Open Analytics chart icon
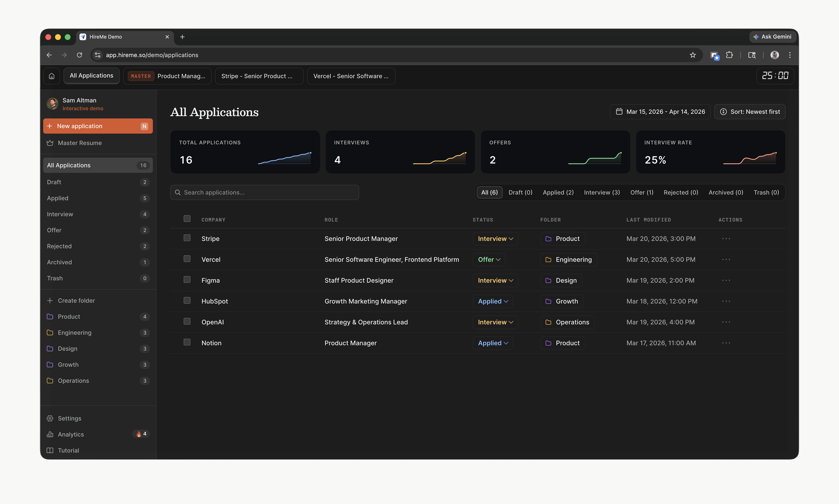 point(50,434)
